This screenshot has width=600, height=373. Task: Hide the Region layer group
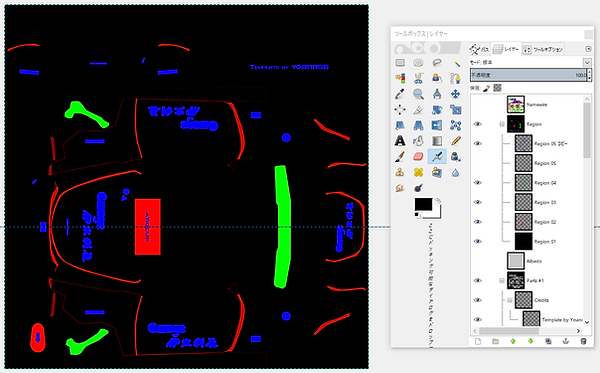[x=477, y=124]
